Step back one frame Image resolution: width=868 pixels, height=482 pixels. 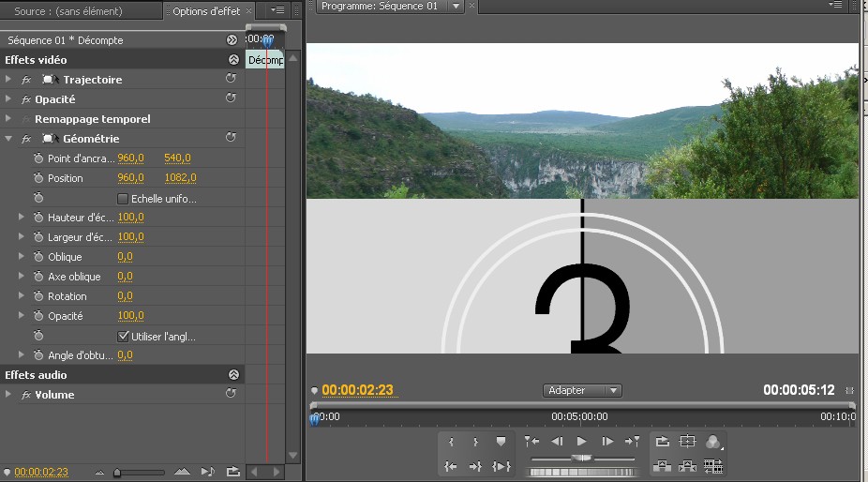(557, 442)
